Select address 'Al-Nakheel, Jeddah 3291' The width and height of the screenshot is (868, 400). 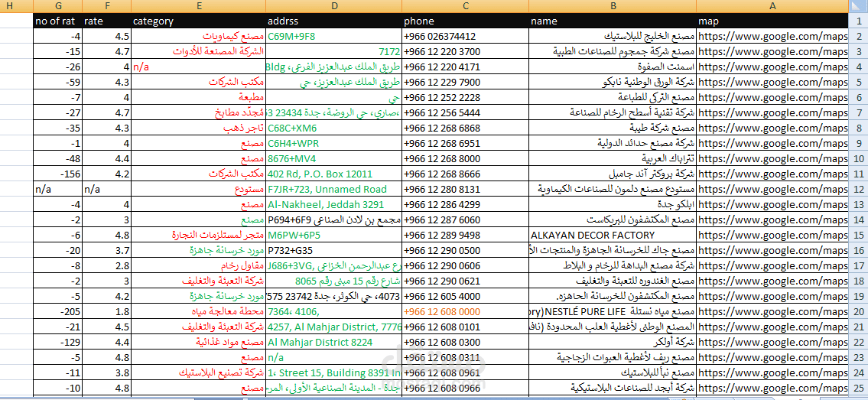pos(334,204)
